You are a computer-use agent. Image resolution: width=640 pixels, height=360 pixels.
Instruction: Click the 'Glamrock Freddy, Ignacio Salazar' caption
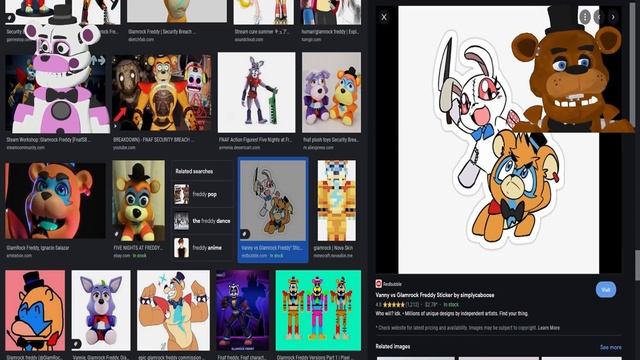[38, 248]
